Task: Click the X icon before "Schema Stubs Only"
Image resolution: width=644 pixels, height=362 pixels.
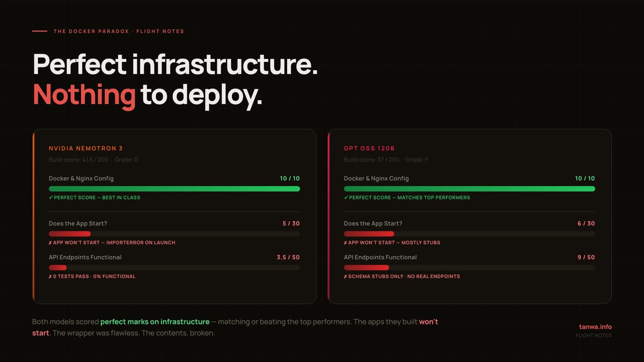Action: click(x=346, y=276)
